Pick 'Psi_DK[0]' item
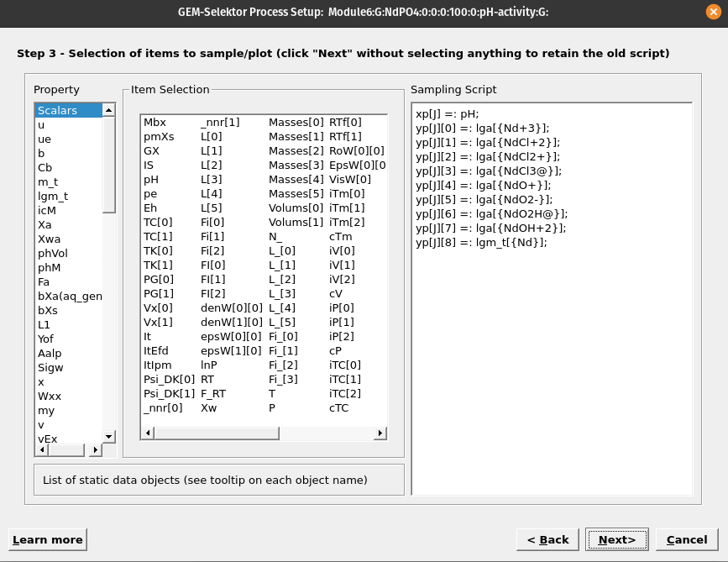The height and width of the screenshot is (562, 728). click(169, 379)
